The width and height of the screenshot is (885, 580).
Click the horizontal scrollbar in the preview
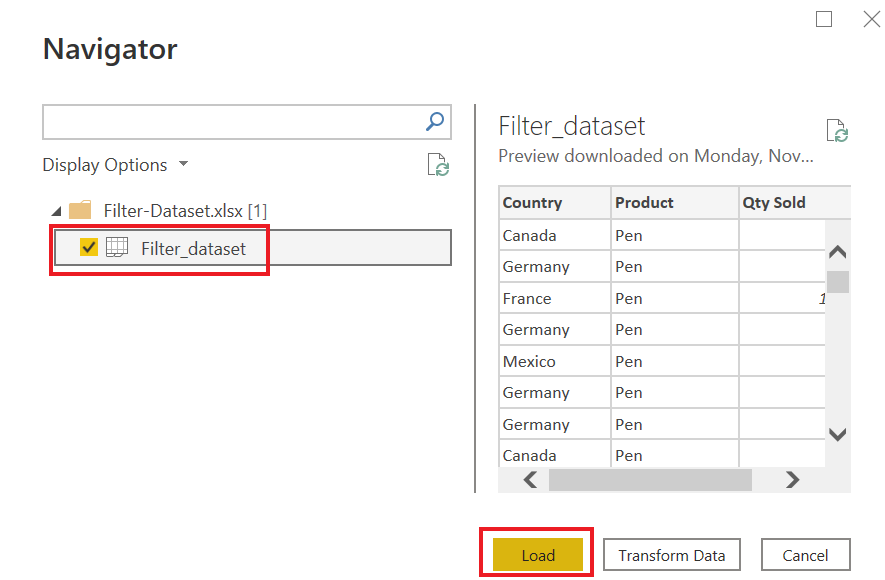(x=650, y=480)
